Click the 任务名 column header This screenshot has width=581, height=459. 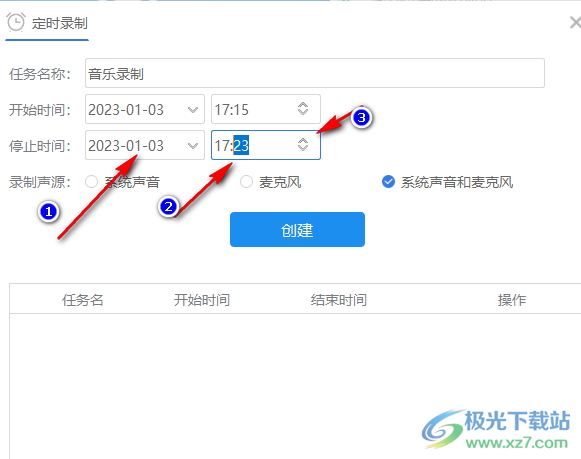83,300
